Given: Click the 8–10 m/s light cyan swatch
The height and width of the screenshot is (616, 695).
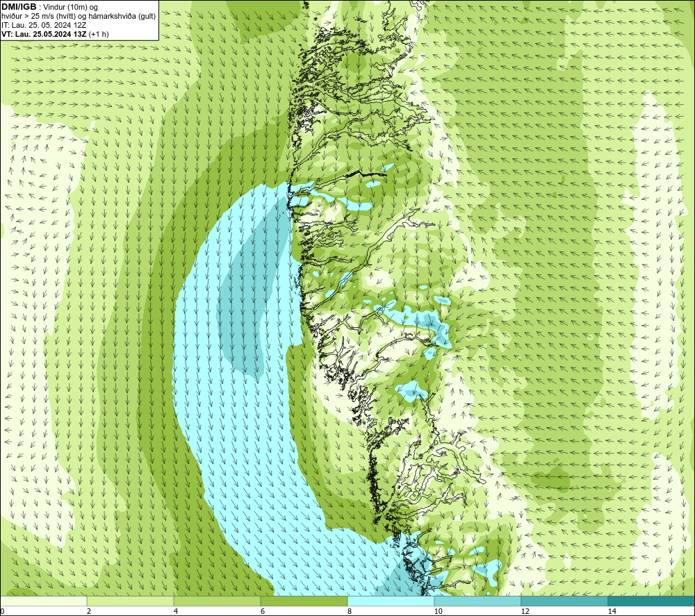Looking at the screenshot, I should (x=391, y=601).
